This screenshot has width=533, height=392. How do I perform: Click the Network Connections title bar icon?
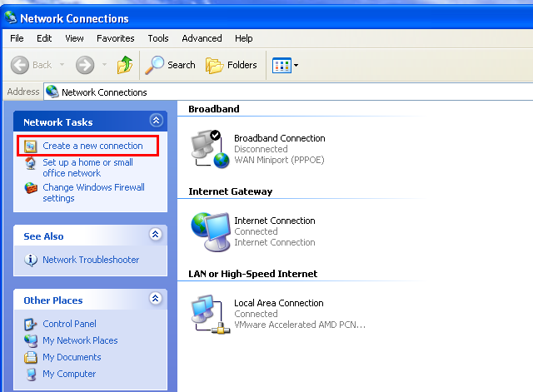point(11,17)
